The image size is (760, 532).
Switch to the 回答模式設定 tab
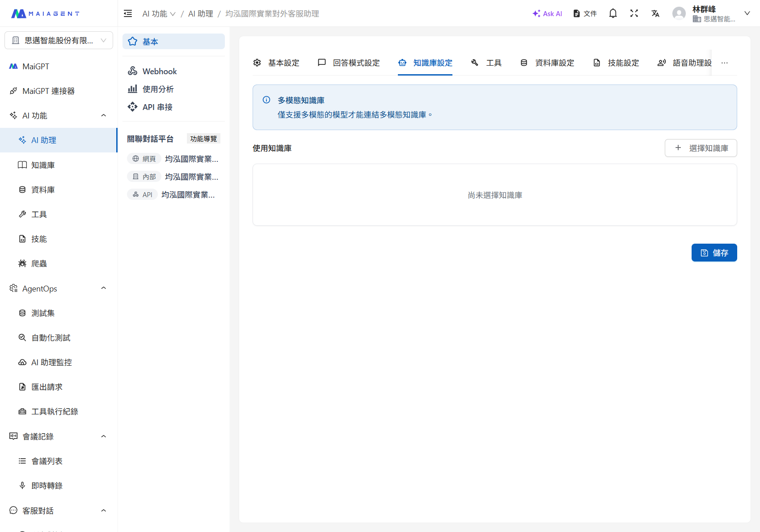tap(349, 63)
